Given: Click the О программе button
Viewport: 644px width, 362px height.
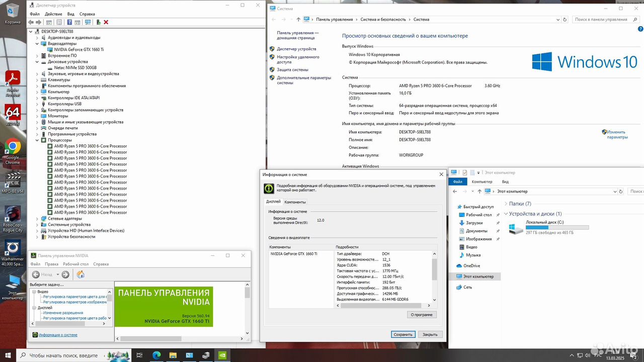Looking at the screenshot, I should [x=422, y=315].
